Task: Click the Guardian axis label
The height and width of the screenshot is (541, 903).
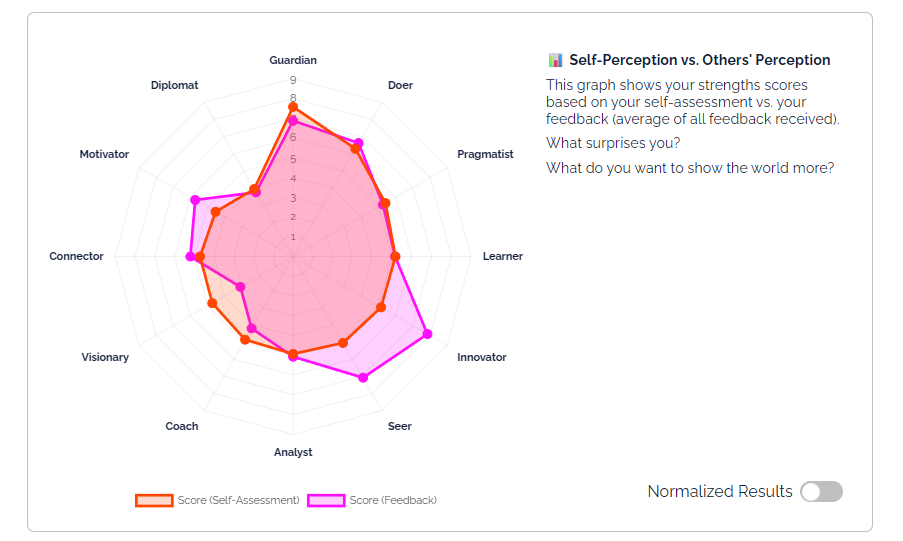Action: 293,61
